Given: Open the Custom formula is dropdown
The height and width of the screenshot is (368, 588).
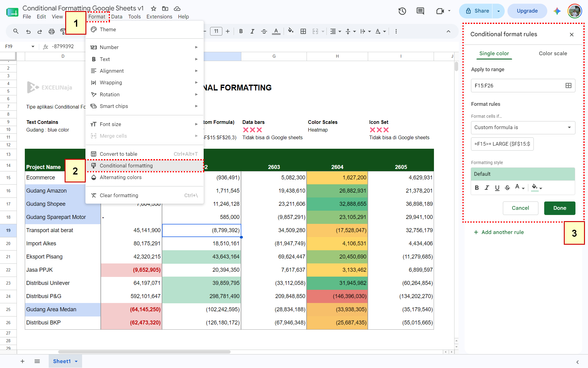Looking at the screenshot, I should (523, 128).
